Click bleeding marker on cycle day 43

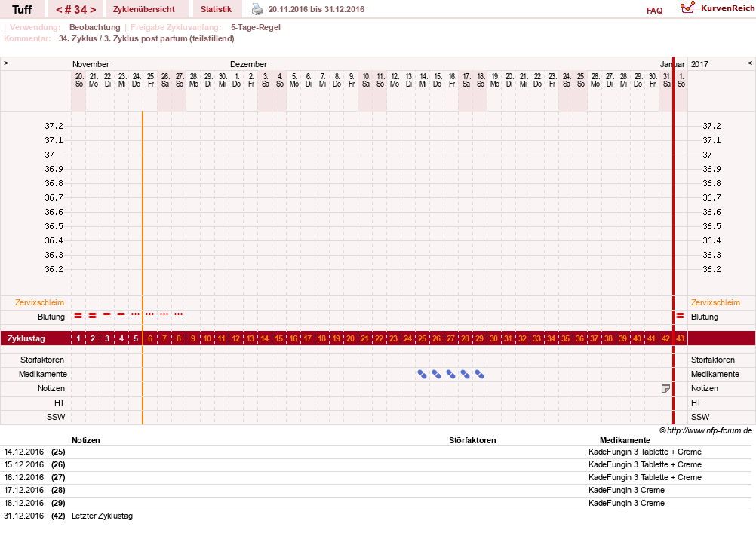click(x=681, y=316)
